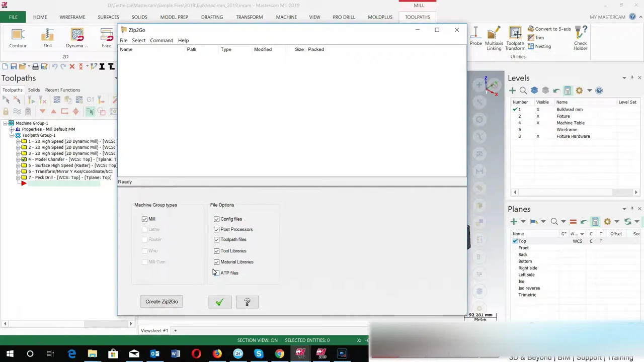The height and width of the screenshot is (362, 644).
Task: Open the File menu in Zip2Go
Action: pyautogui.click(x=123, y=40)
